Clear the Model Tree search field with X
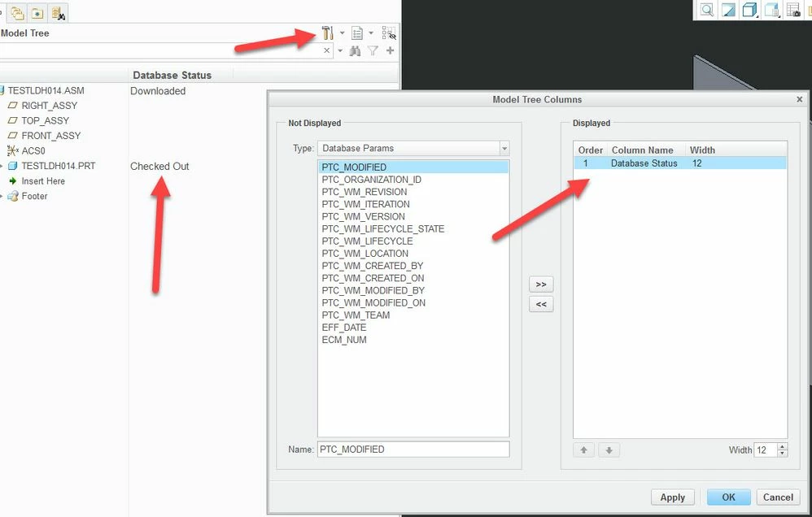This screenshot has width=812, height=517. [327, 50]
